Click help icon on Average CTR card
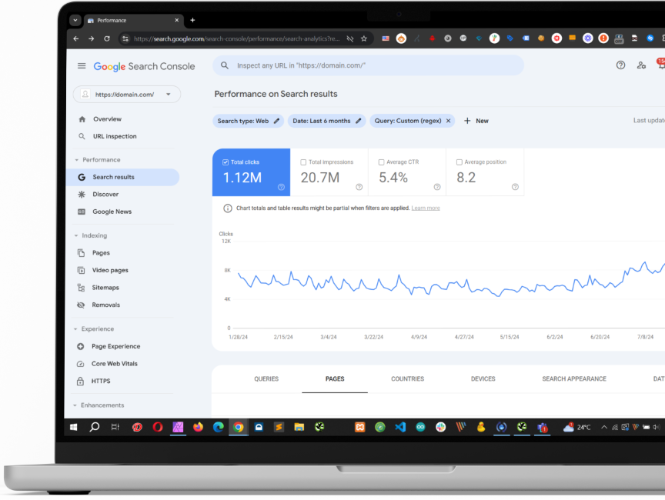The width and height of the screenshot is (665, 500). [x=437, y=187]
